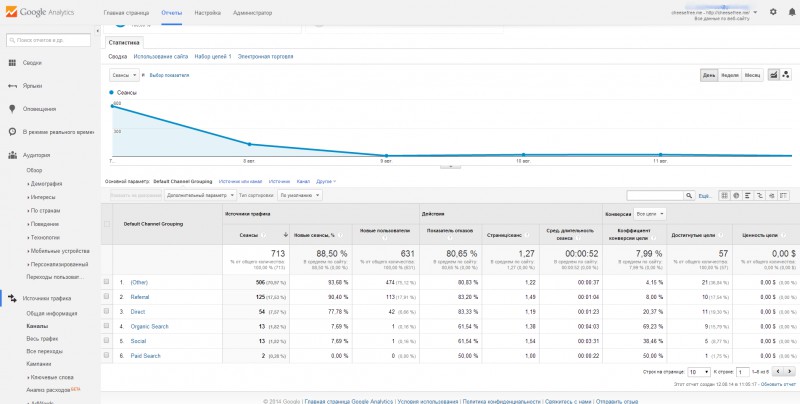Expand Мобильные устройства in sidebar
This screenshot has height=404, width=800.
tap(59, 251)
